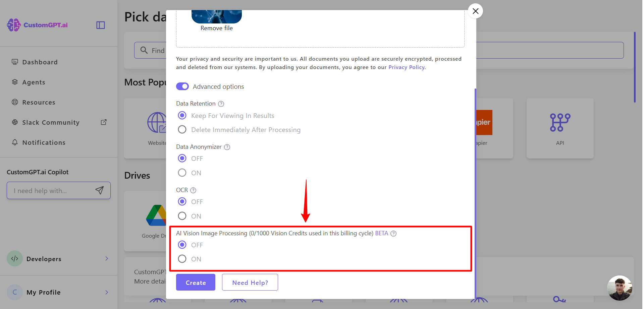Expand the My Profile chevron
644x309 pixels.
point(107,292)
